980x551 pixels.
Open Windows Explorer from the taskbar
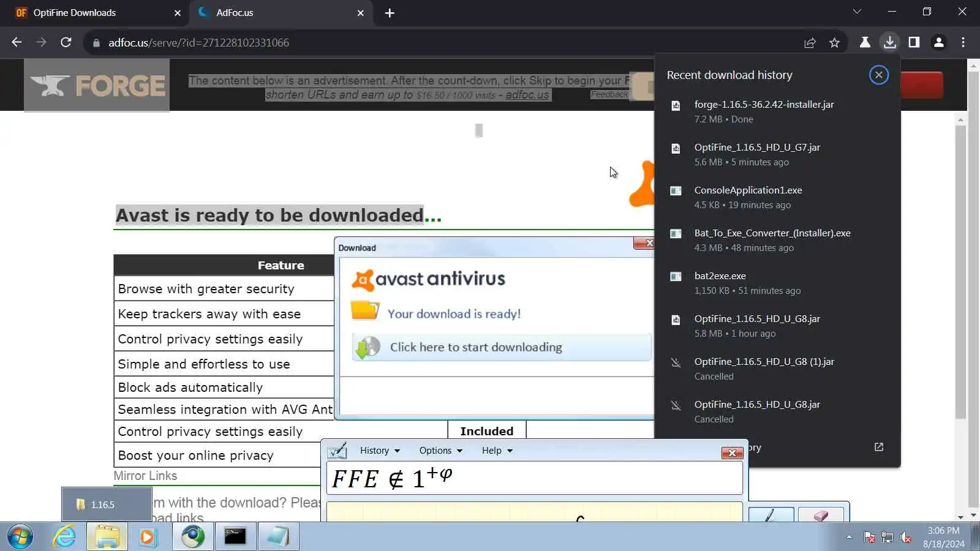[107, 537]
